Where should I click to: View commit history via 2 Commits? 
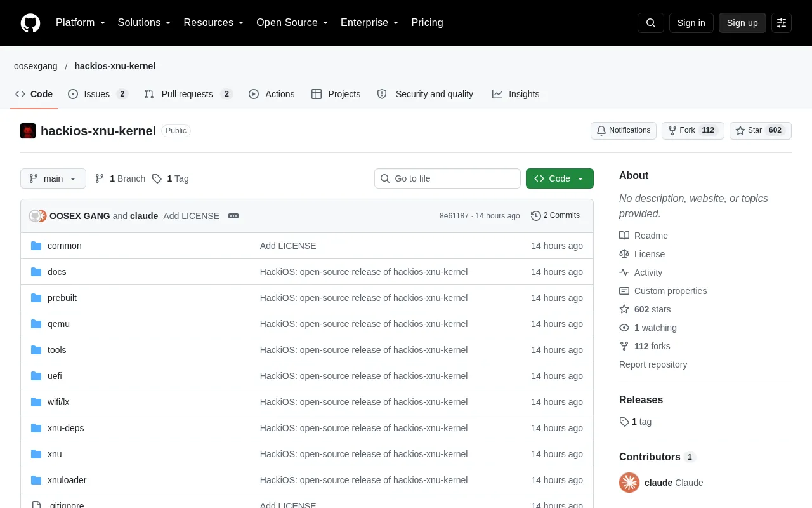pyautogui.click(x=555, y=216)
